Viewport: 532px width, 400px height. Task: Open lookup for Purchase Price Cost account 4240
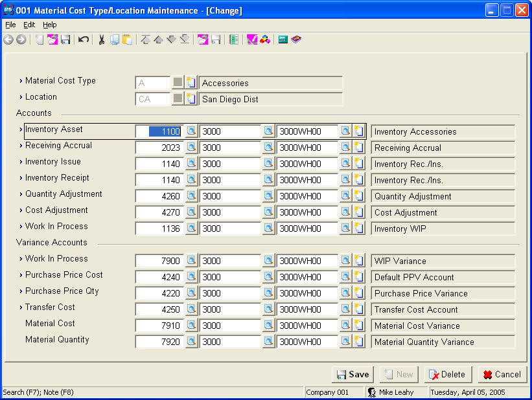[x=191, y=276]
